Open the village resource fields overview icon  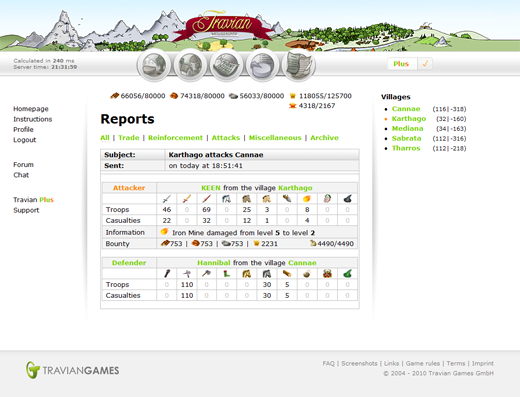coord(154,65)
